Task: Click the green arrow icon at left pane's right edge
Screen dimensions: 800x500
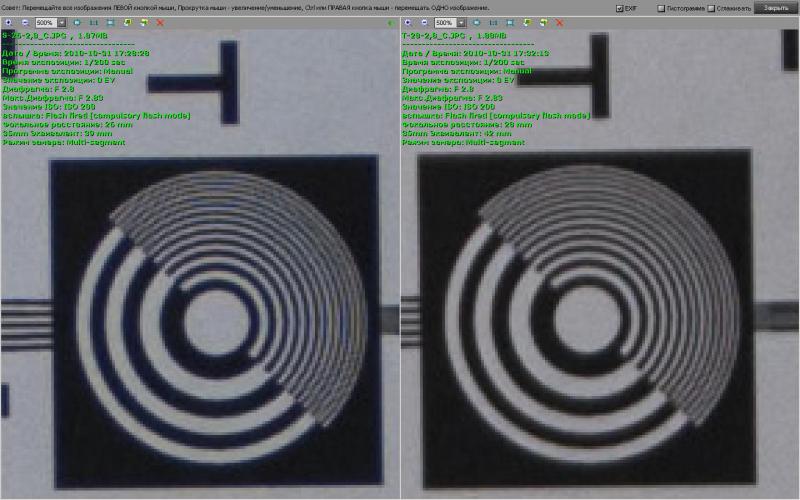Action: (391, 23)
